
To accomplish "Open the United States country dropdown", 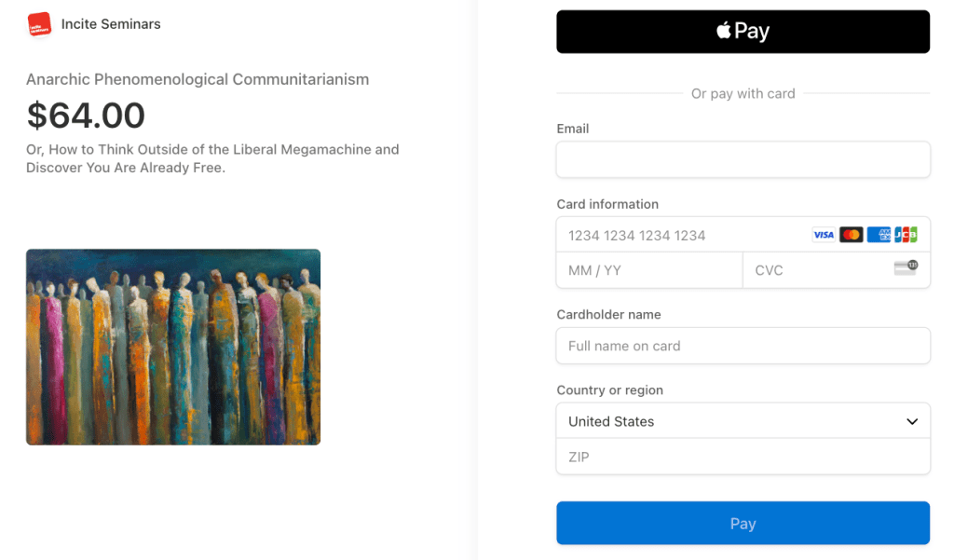I will (x=727, y=421).
